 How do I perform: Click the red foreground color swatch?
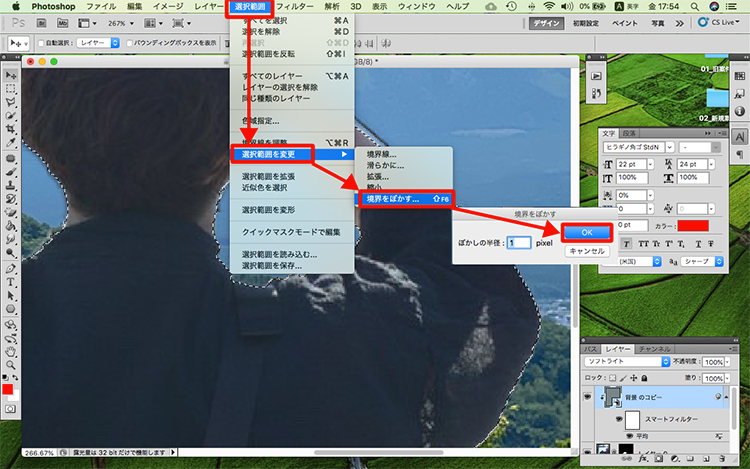7,389
